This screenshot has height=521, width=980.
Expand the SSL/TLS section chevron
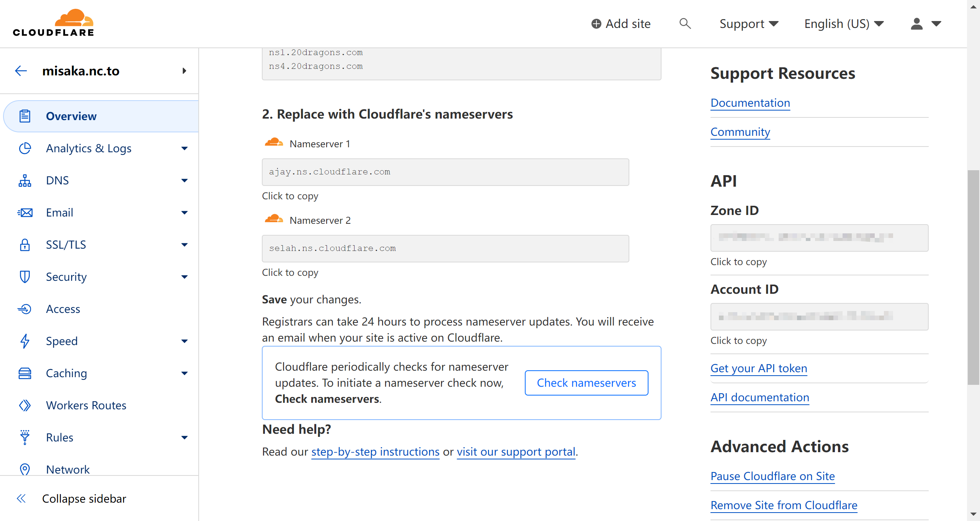click(x=185, y=245)
